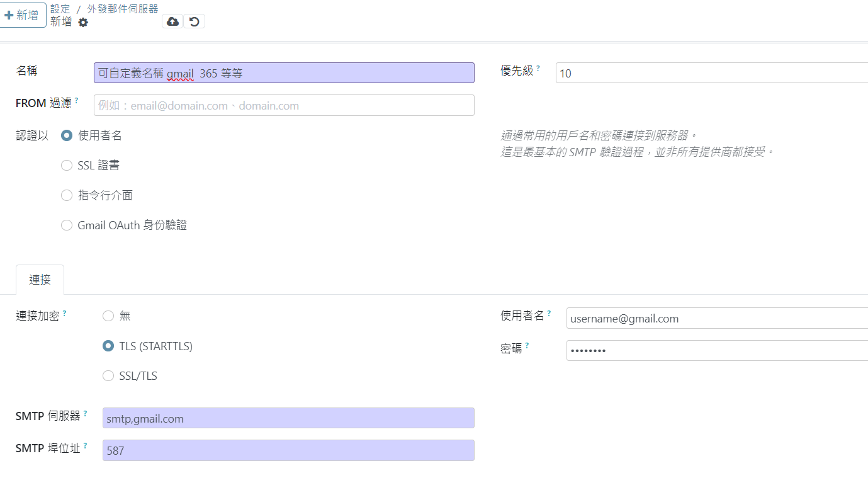Choose Gmail OAuth 身份驗證 option

click(x=67, y=225)
